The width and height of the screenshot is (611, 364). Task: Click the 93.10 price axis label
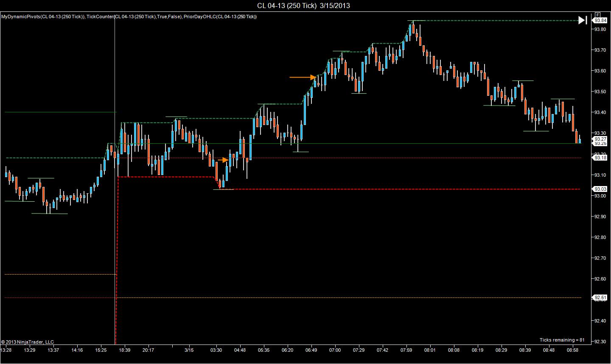click(x=600, y=175)
